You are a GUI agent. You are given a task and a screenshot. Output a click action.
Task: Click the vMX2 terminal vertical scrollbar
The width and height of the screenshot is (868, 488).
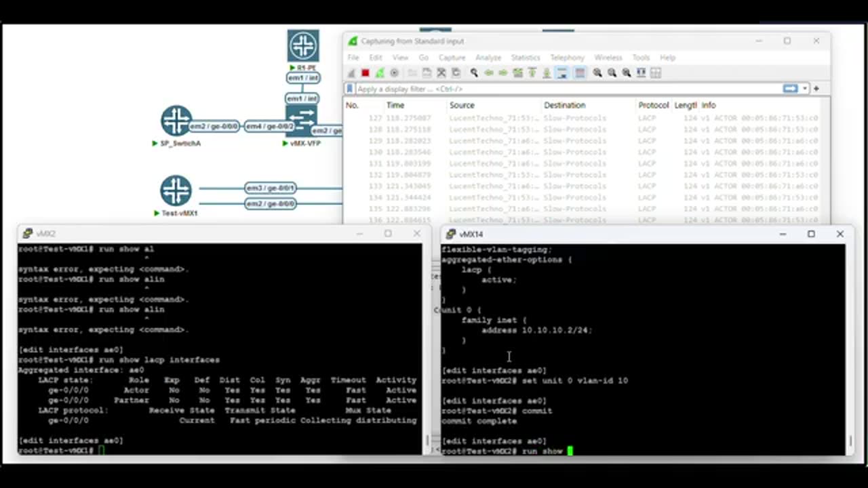(x=426, y=349)
